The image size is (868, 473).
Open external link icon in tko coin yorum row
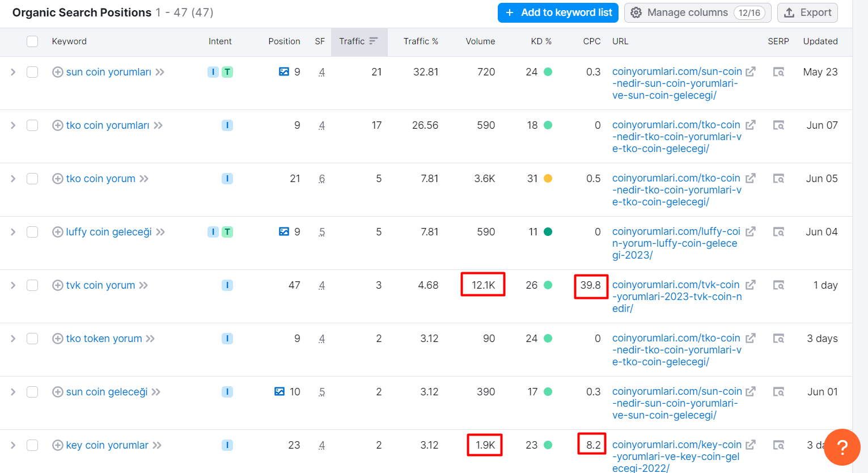tap(751, 178)
